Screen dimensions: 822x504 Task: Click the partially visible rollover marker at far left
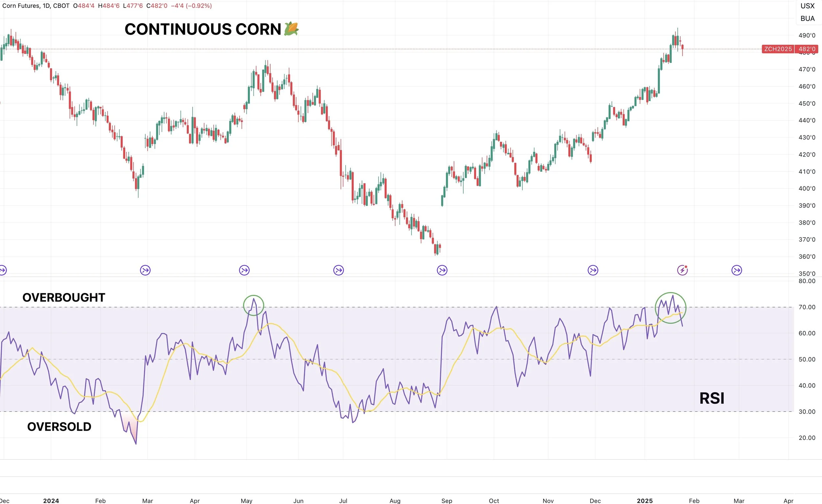point(3,270)
